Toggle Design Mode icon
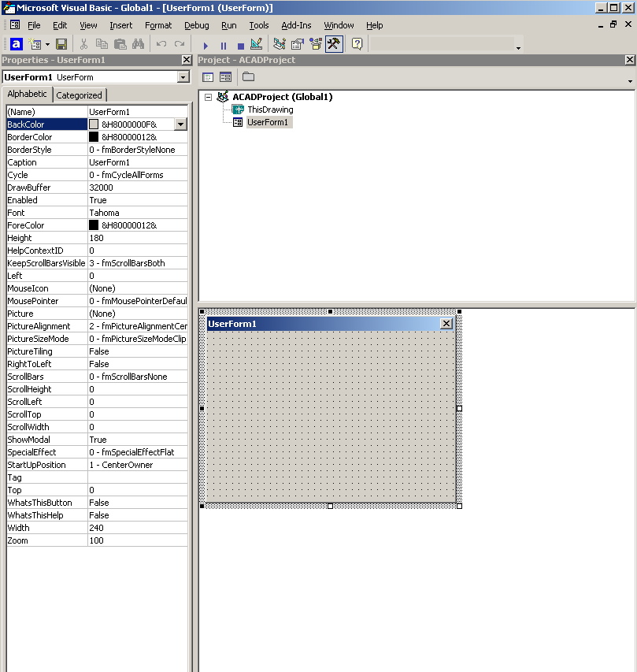This screenshot has height=672, width=637. [x=256, y=44]
